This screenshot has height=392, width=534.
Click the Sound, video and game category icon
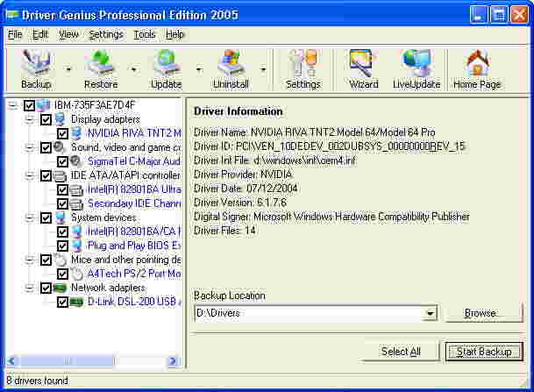(60, 147)
